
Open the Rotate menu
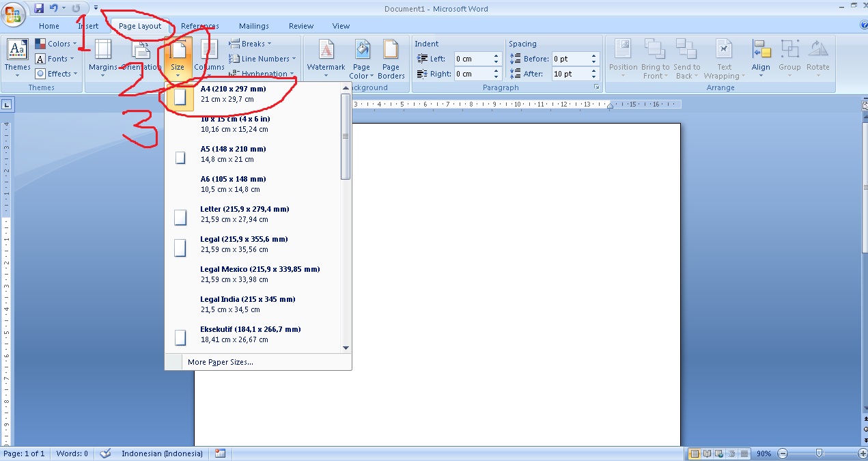(x=817, y=59)
